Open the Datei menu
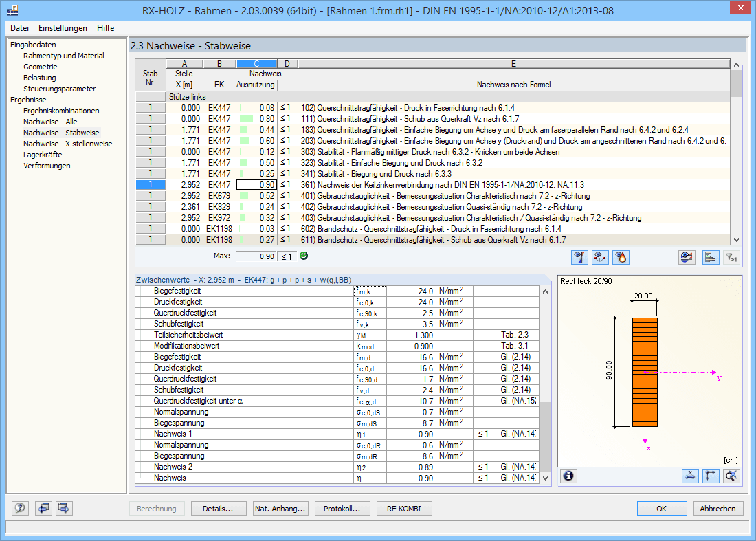This screenshot has width=756, height=541. click(20, 28)
